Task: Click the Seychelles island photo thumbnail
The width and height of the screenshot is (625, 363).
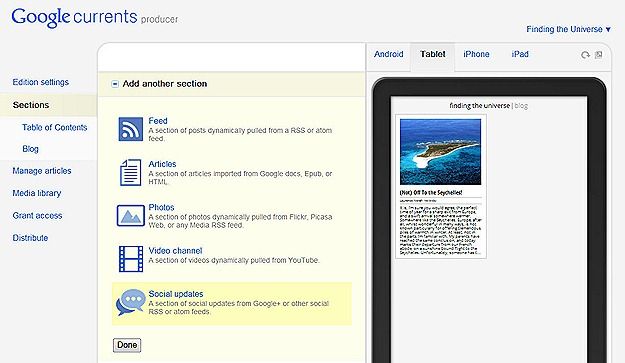Action: pos(440,151)
